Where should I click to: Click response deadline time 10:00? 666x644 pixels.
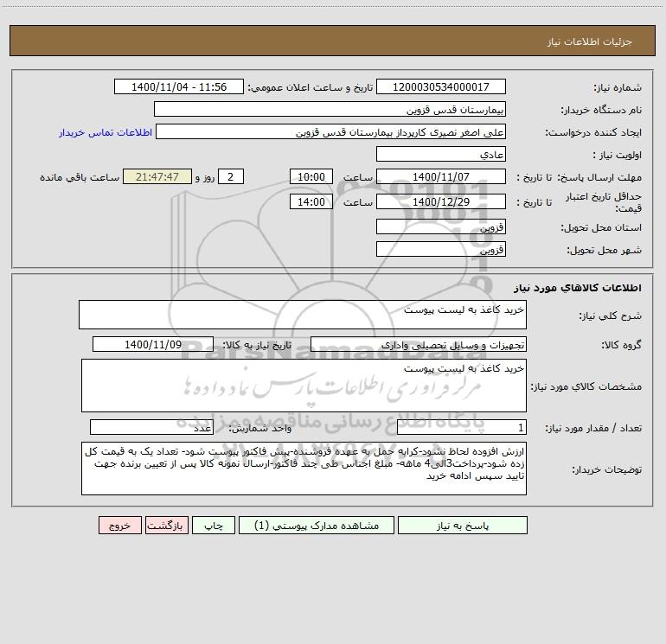311,176
